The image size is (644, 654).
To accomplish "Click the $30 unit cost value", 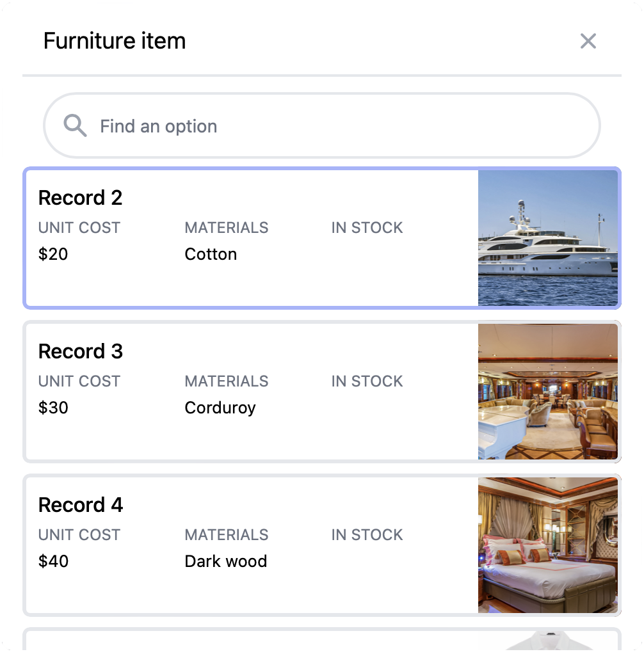I will (x=53, y=408).
